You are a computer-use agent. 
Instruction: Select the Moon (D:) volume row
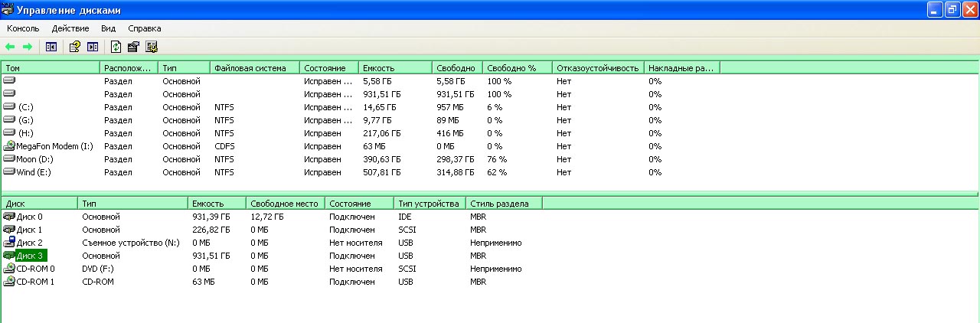pos(34,159)
